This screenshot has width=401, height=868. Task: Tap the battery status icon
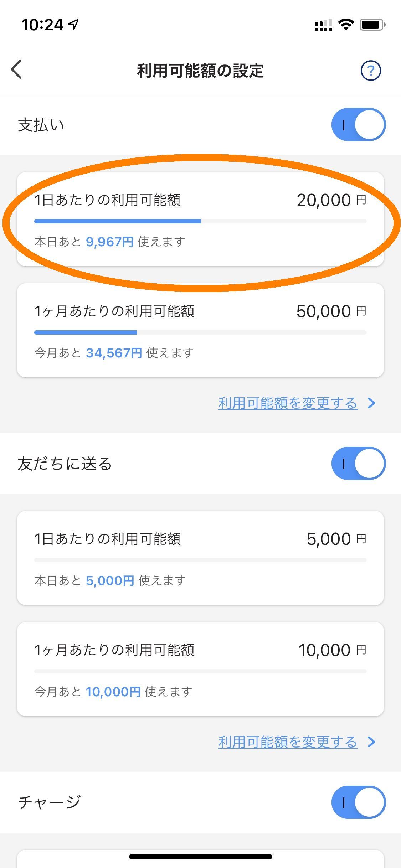[372, 25]
